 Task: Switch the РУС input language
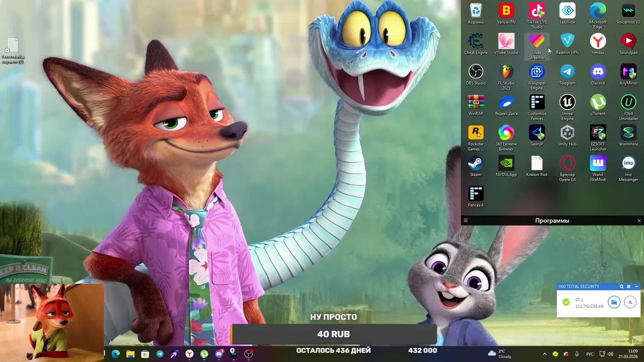click(x=590, y=354)
